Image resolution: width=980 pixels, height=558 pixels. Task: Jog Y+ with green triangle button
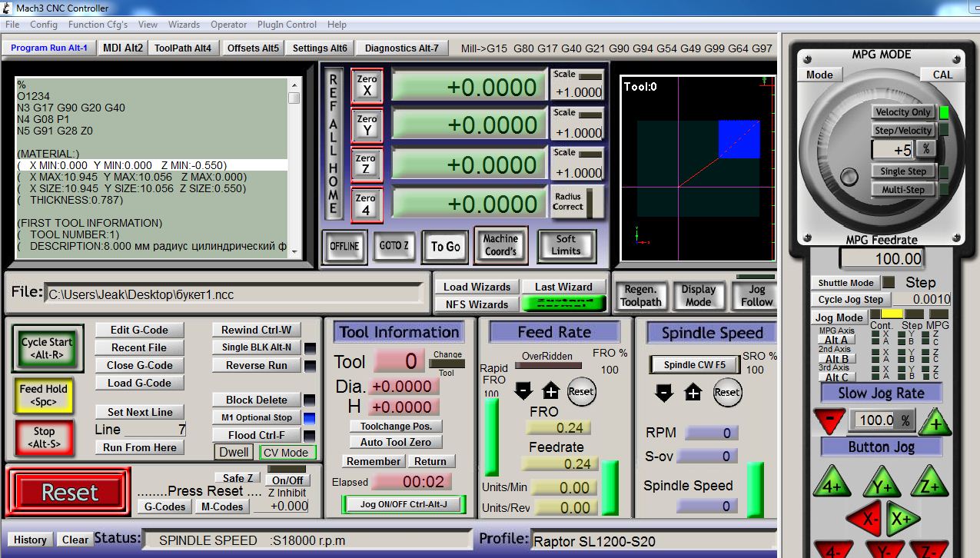[882, 483]
